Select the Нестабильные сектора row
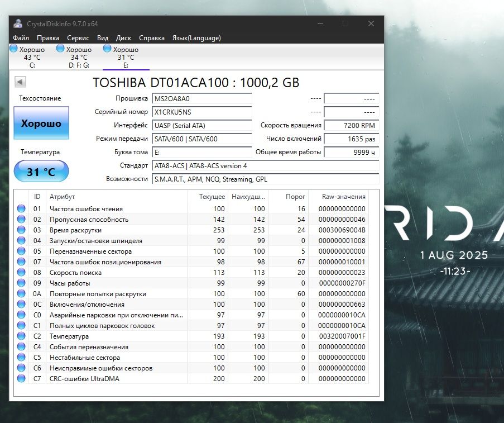Image resolution: width=504 pixels, height=423 pixels. pyautogui.click(x=191, y=357)
